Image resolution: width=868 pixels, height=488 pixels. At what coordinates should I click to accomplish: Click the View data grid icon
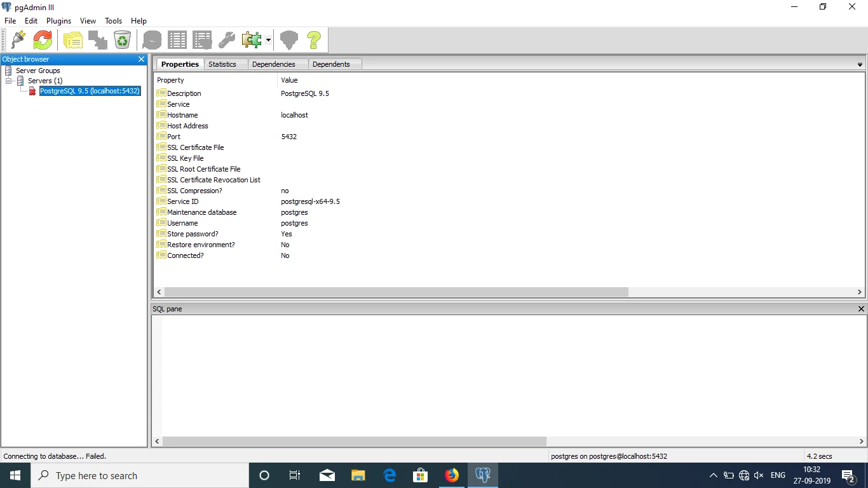pyautogui.click(x=177, y=40)
